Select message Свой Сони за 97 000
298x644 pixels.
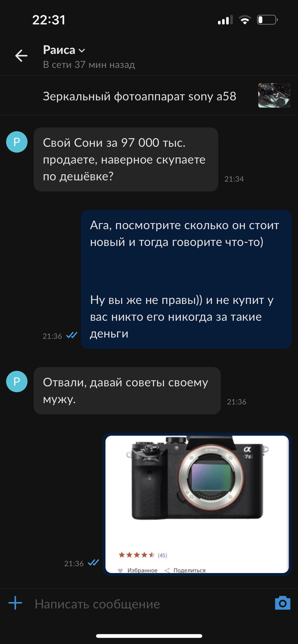(126, 159)
